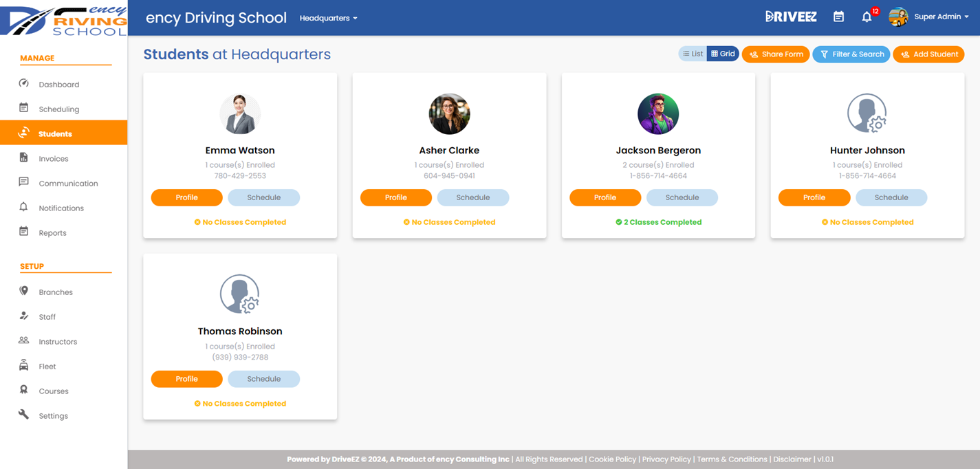Open Hunter Johnson's Profile
The image size is (980, 469).
(814, 197)
